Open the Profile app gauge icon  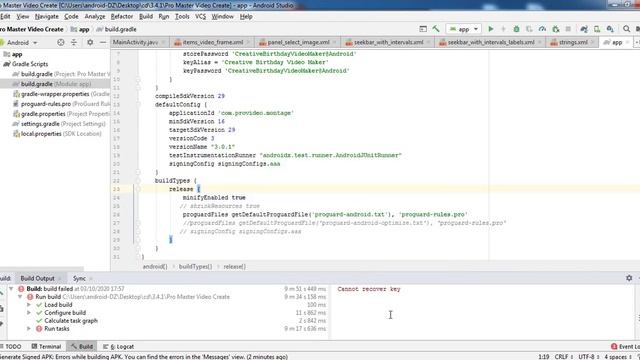point(542,29)
